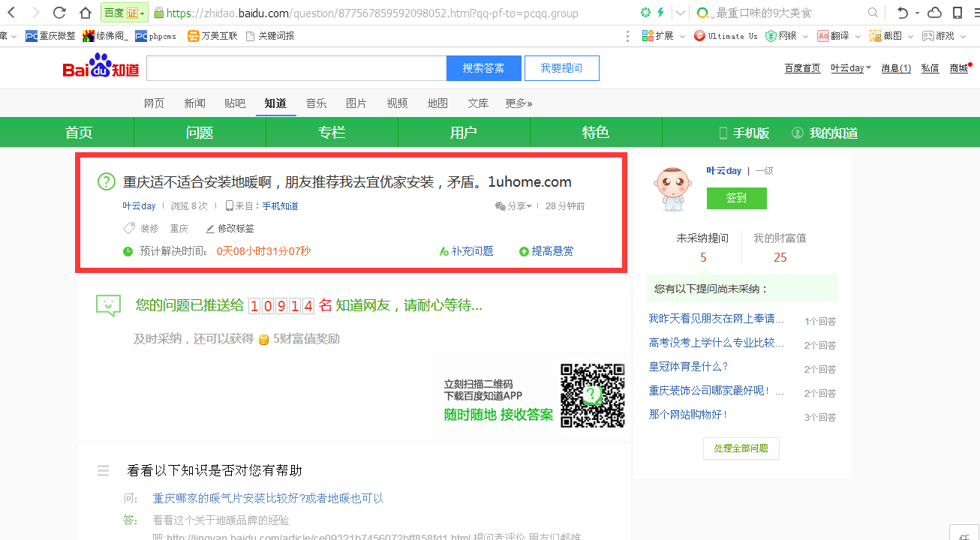Click the user avatar baby image
The image size is (980, 540).
click(672, 189)
